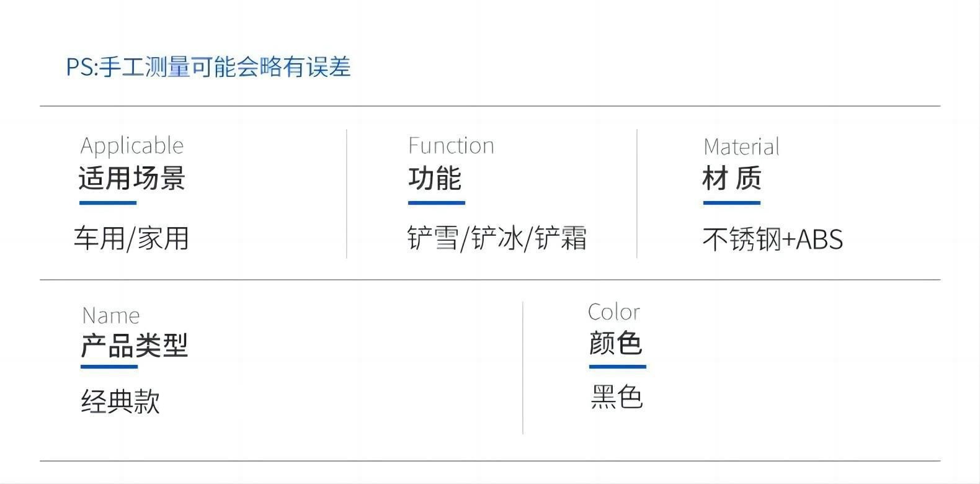Select the 产品类型 heading
Viewport: 980px width, 484px height.
click(134, 345)
